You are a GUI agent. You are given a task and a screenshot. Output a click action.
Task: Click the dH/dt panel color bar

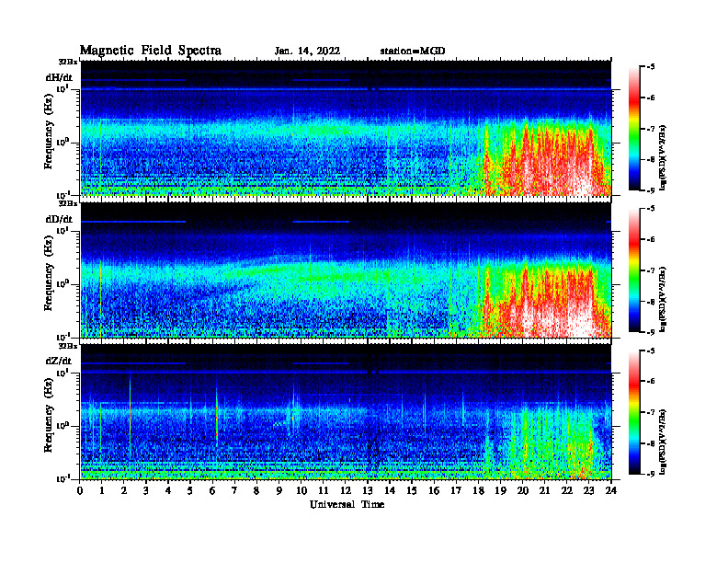634,129
